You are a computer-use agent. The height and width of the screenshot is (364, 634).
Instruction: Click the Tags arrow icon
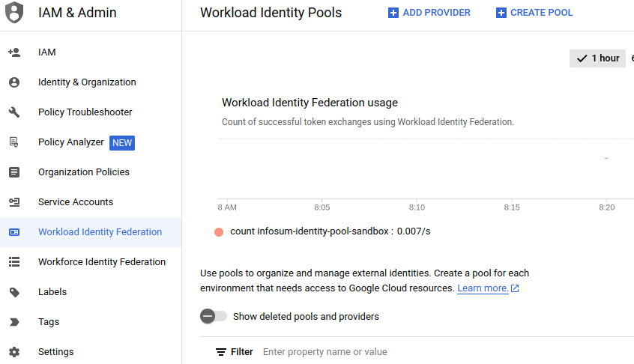point(14,322)
